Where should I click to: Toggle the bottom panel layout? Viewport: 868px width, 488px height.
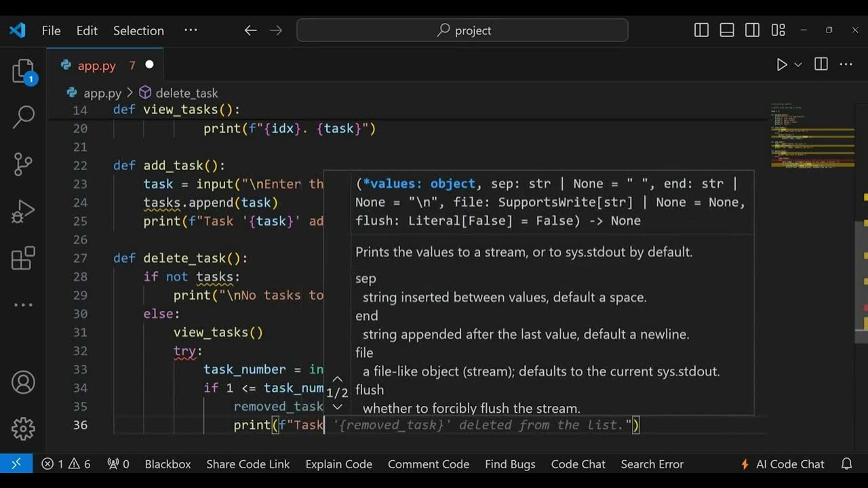pyautogui.click(x=727, y=30)
